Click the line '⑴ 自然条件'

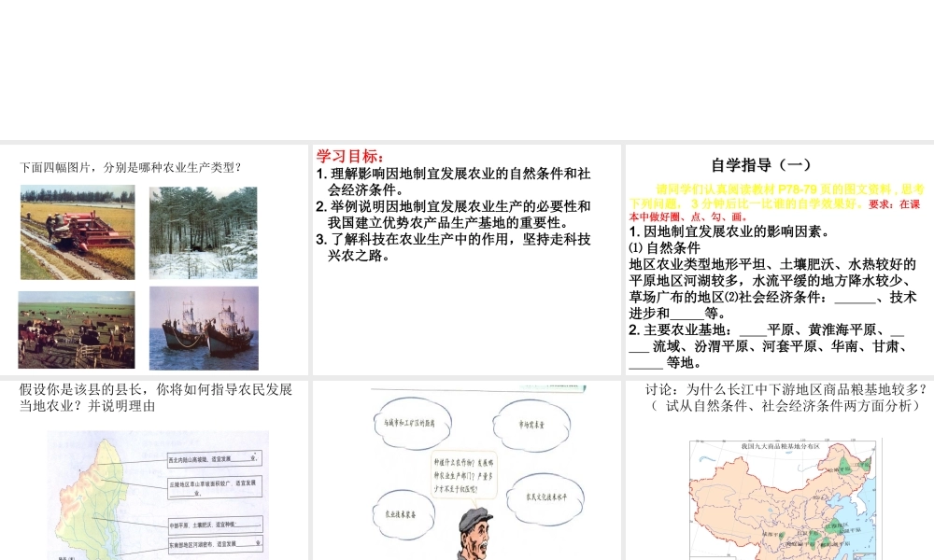[x=665, y=247]
